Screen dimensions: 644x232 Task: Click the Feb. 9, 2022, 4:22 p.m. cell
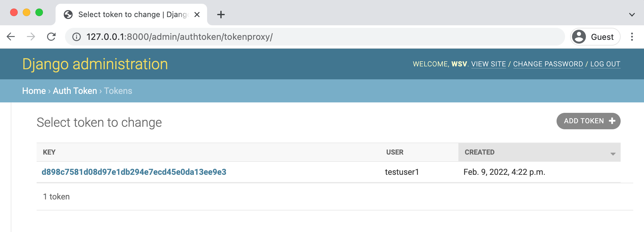[504, 172]
